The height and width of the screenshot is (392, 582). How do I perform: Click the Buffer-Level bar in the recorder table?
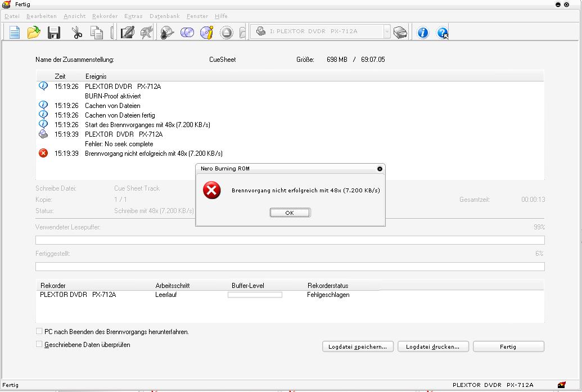pyautogui.click(x=255, y=295)
